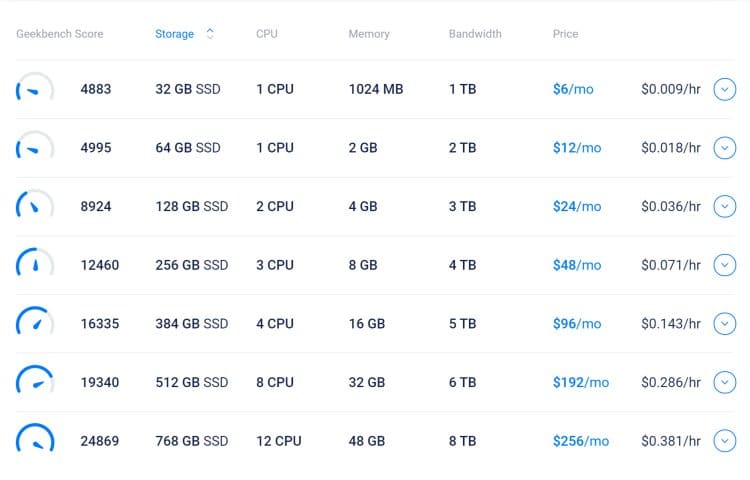This screenshot has height=480, width=750.
Task: Click the gauge icon next to 24869
Action: pyautogui.click(x=35, y=441)
